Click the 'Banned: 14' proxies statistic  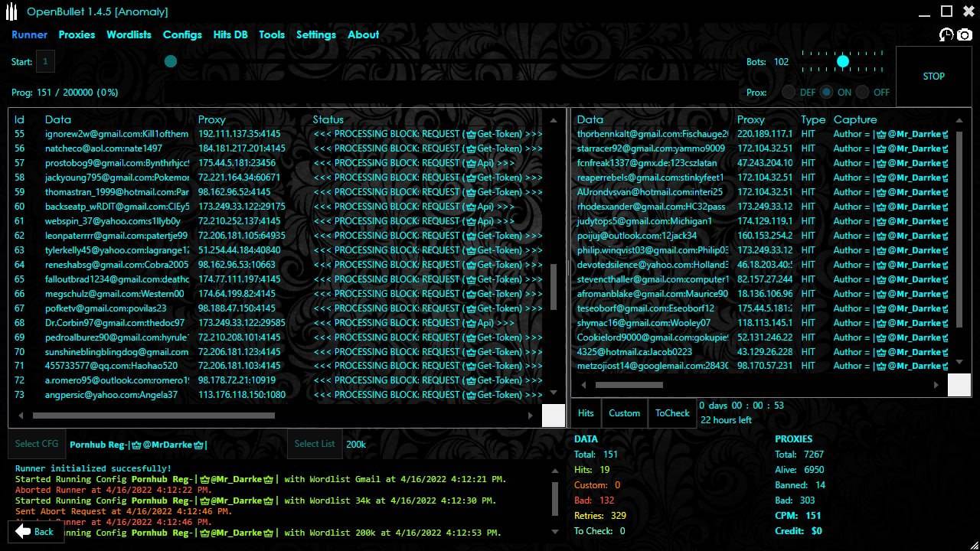[x=800, y=485]
